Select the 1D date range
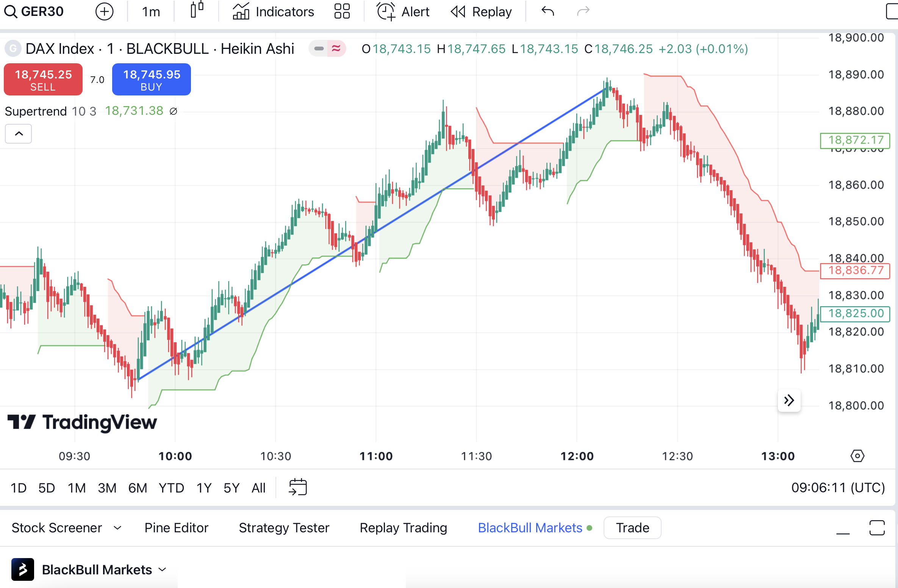This screenshot has width=898, height=588. tap(19, 488)
